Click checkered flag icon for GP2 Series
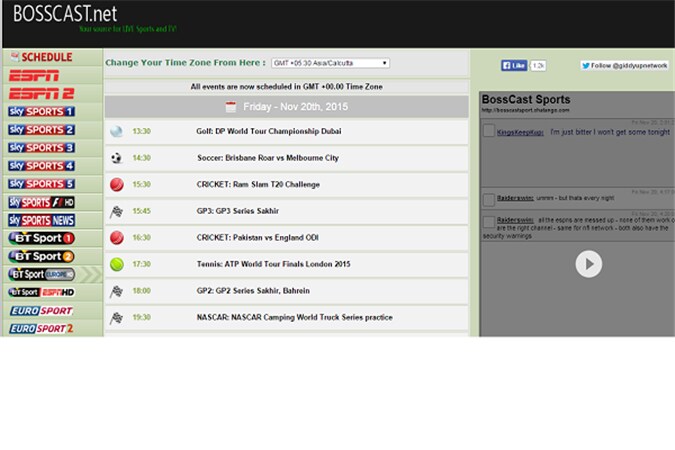Screen dimensions: 675x450 pyautogui.click(x=116, y=291)
